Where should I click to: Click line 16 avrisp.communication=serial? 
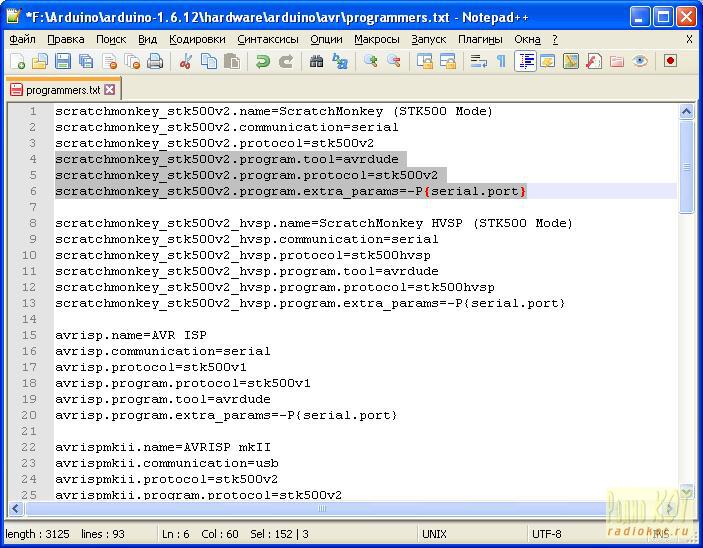[163, 351]
